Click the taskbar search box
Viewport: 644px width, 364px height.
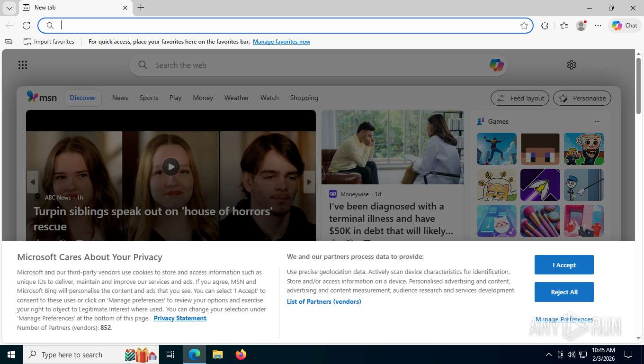coord(92,355)
